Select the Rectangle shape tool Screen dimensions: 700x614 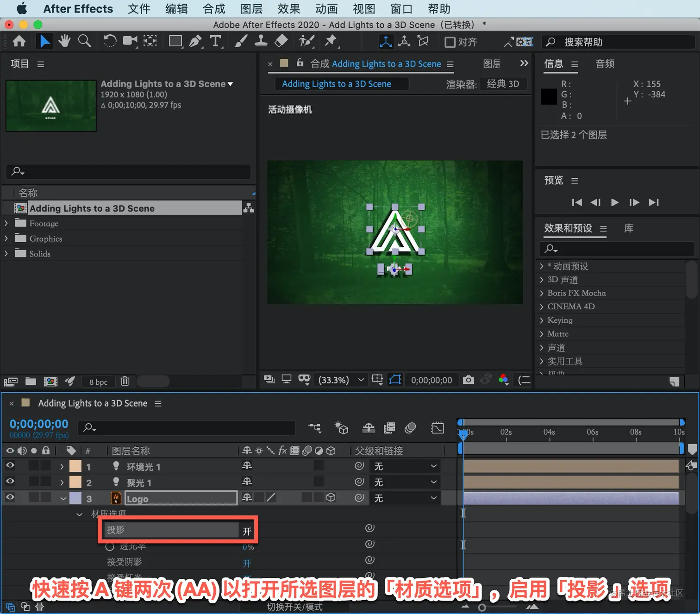pyautogui.click(x=175, y=41)
